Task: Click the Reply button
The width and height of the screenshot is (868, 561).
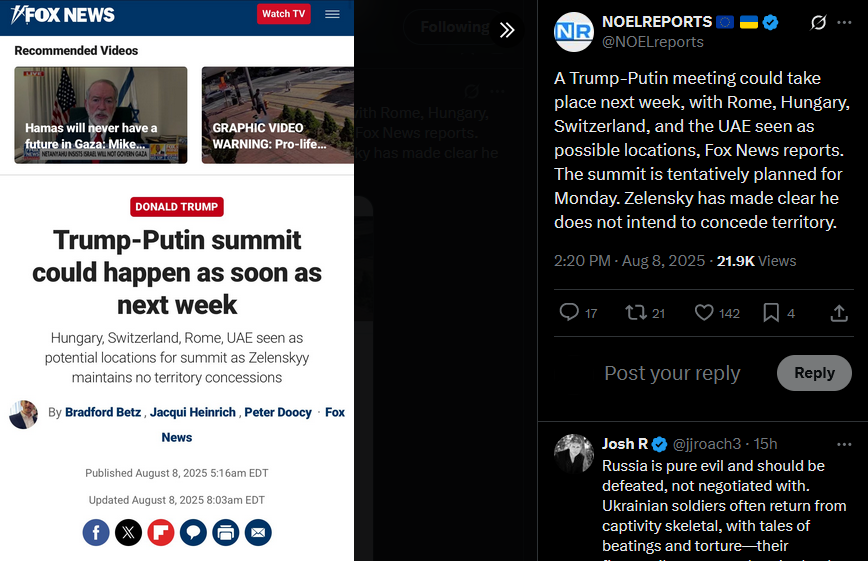Action: [x=814, y=373]
